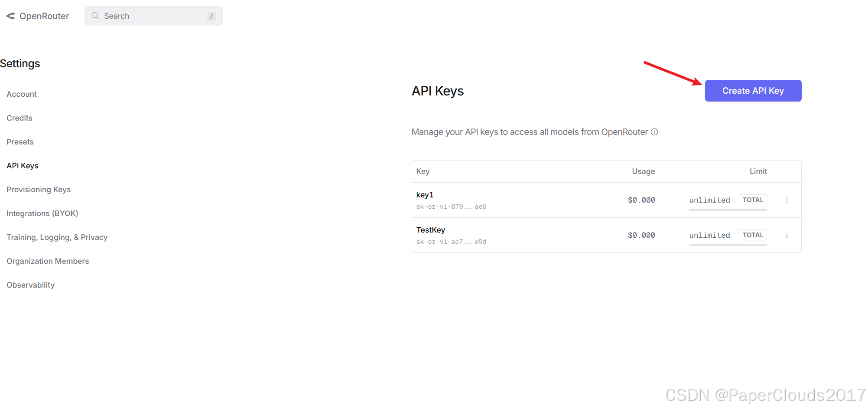Click unlimited limit value in key1 row
The image size is (868, 410).
pyautogui.click(x=710, y=200)
